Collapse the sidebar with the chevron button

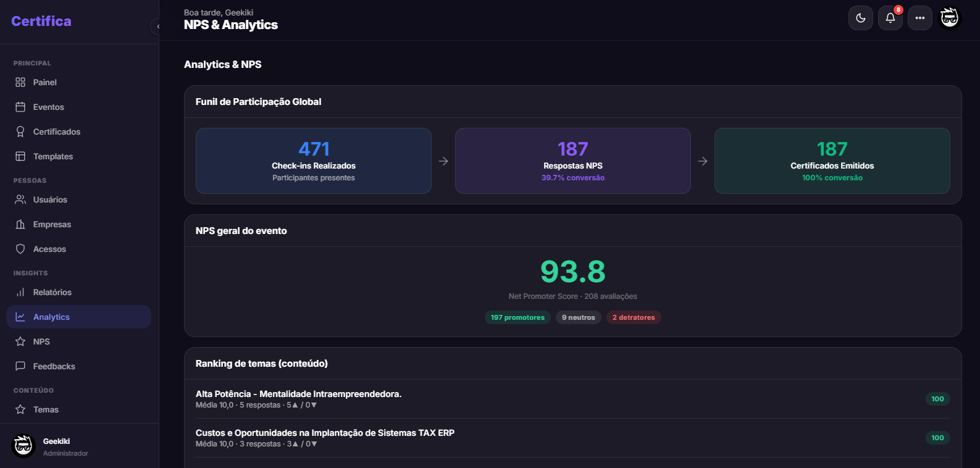click(157, 27)
